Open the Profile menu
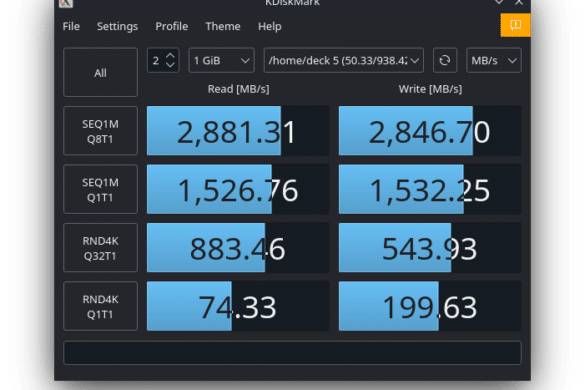 coord(172,26)
